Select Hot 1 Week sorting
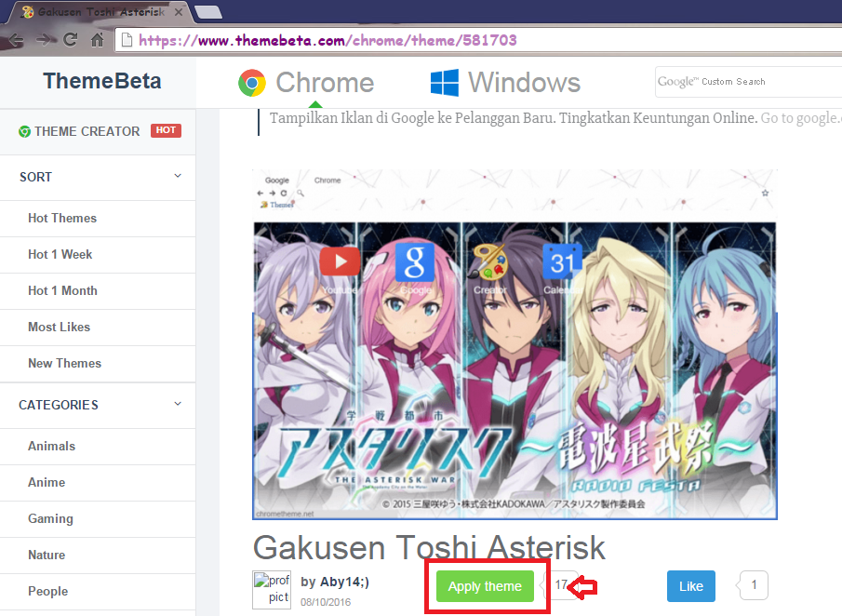Image resolution: width=842 pixels, height=616 pixels. [62, 254]
